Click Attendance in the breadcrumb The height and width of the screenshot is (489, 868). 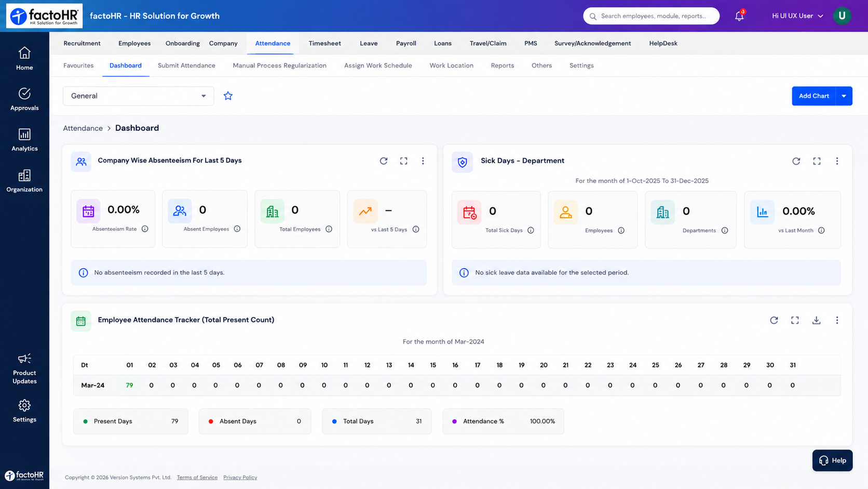click(x=83, y=128)
